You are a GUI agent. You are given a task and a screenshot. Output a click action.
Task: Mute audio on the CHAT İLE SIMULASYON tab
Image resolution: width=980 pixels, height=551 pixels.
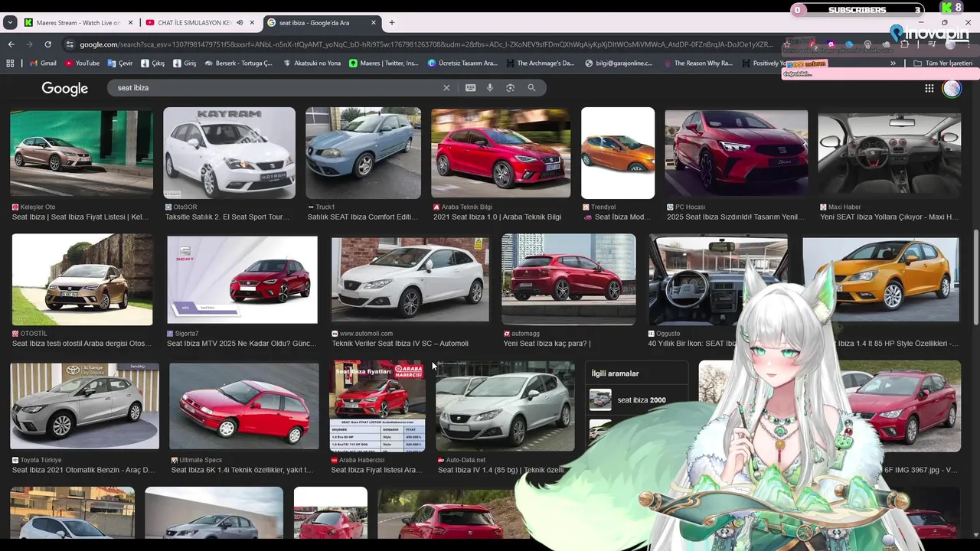coord(240,23)
